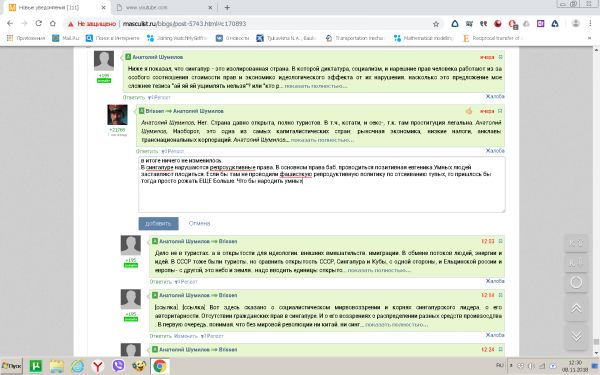Click the Отмена cancel link
The image size is (600, 375).
[199, 223]
